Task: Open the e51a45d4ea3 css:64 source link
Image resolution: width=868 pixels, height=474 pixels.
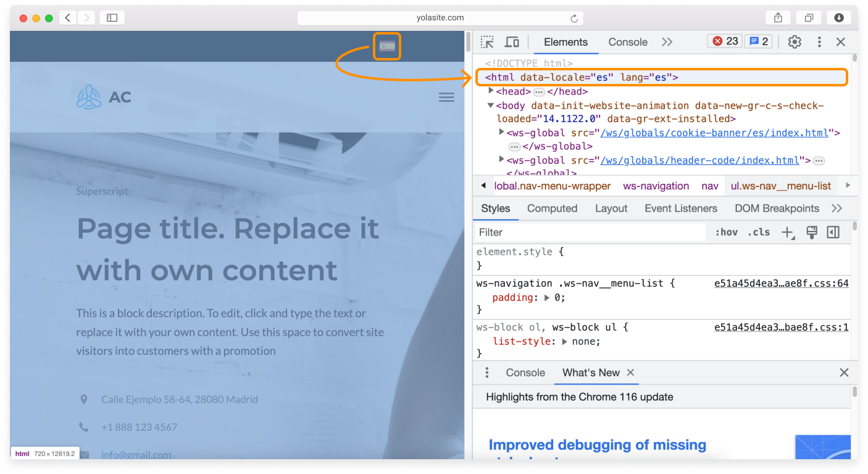Action: (781, 283)
